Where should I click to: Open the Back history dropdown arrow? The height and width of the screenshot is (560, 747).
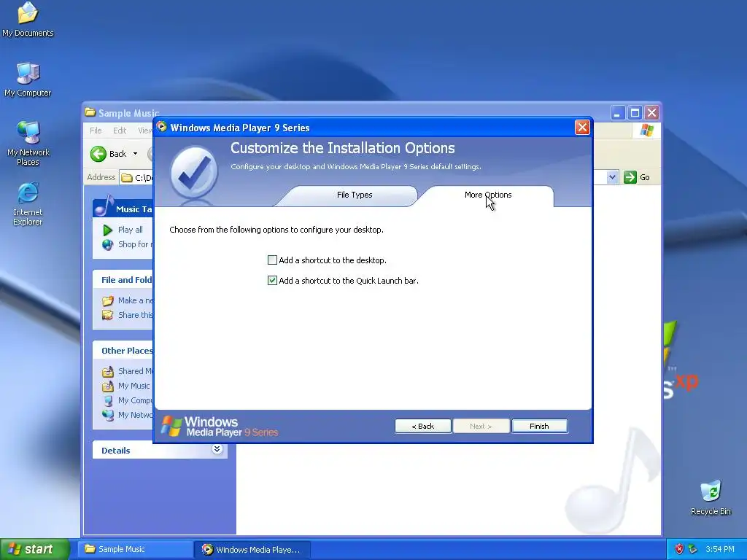coord(135,154)
